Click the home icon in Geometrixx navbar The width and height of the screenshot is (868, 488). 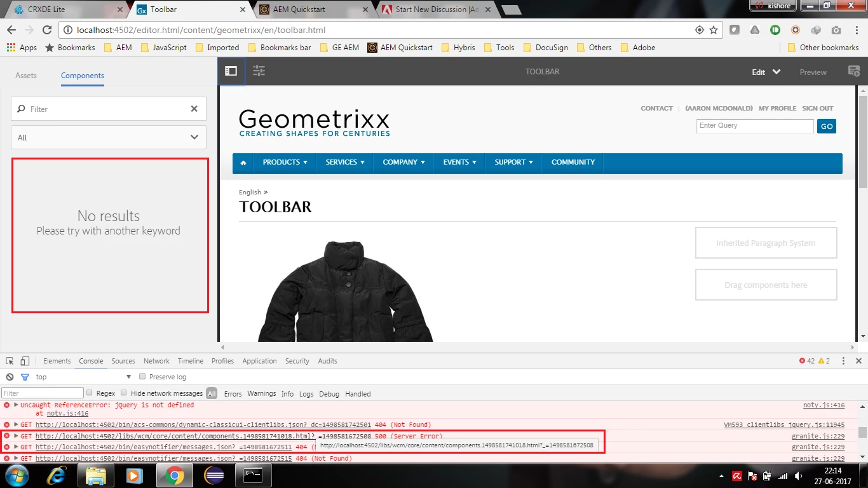pyautogui.click(x=243, y=163)
